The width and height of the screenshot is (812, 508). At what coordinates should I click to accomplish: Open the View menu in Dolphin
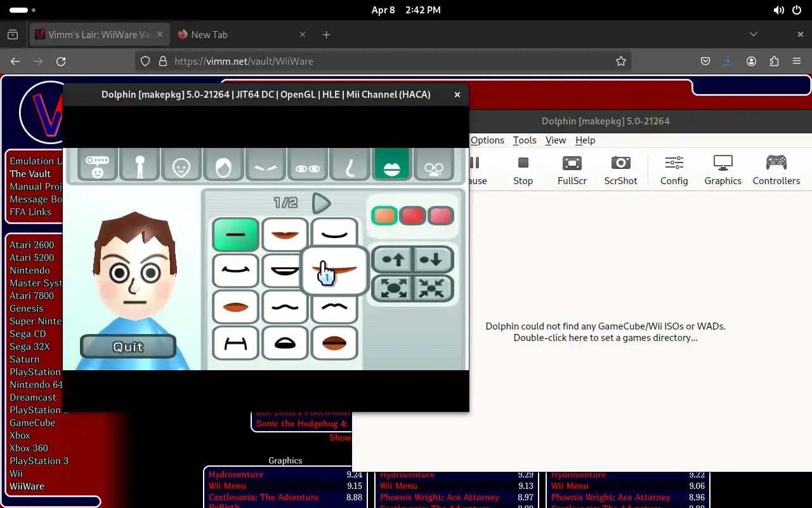556,140
